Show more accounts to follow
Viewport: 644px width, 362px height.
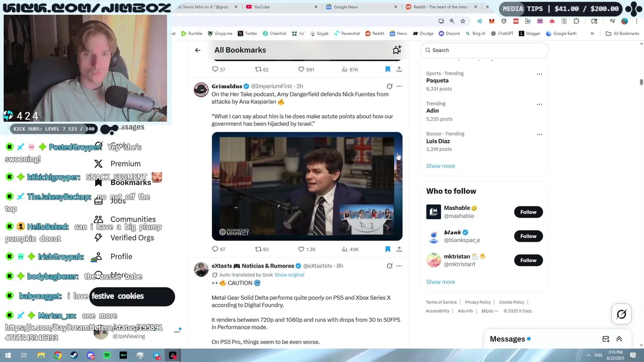(440, 282)
